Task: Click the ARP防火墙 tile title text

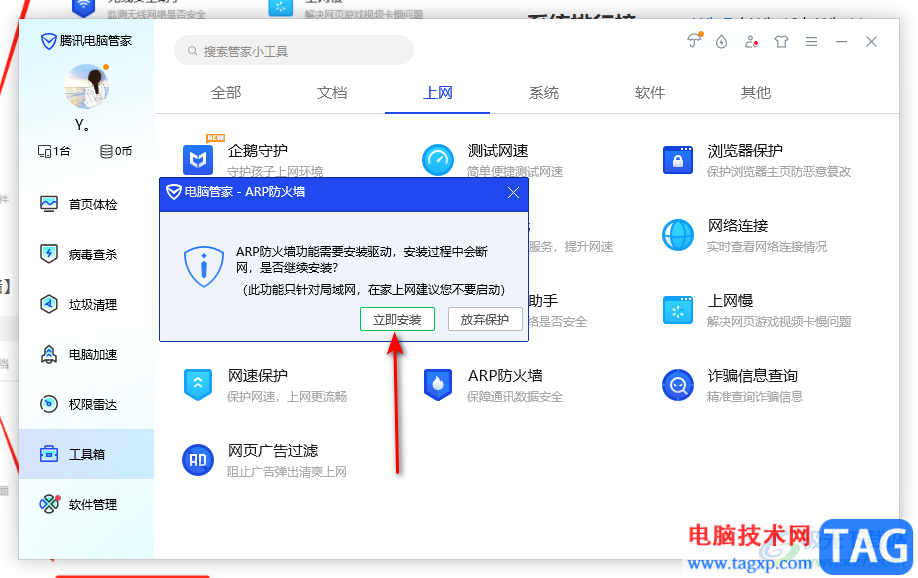Action: 505,375
